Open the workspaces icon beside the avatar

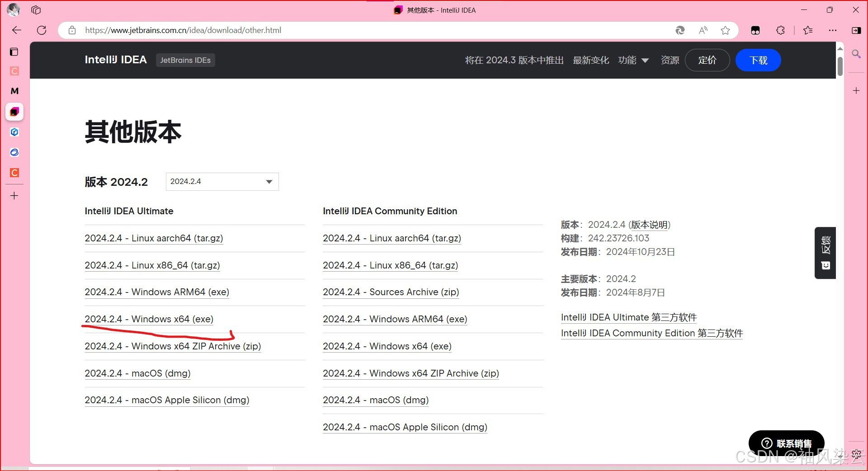(x=36, y=9)
